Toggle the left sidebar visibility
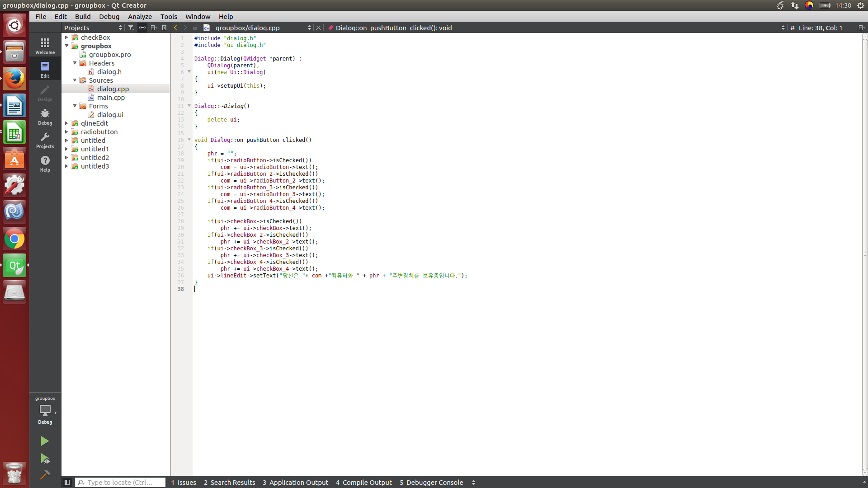Screen dimensions: 868x488 point(67,482)
